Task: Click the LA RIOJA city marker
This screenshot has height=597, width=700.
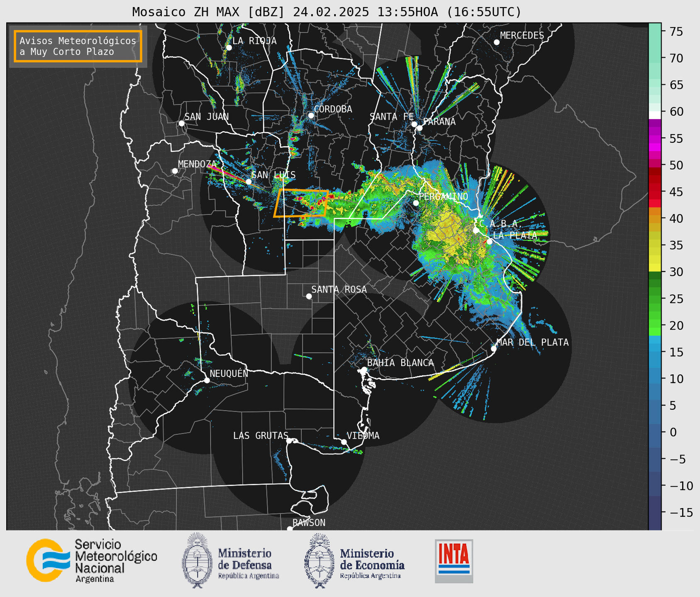Action: [x=229, y=48]
